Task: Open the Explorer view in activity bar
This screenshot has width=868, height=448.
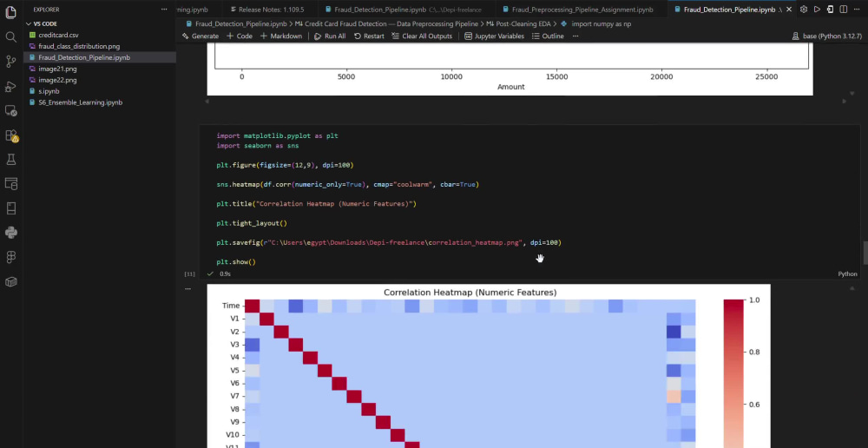Action: [10, 11]
